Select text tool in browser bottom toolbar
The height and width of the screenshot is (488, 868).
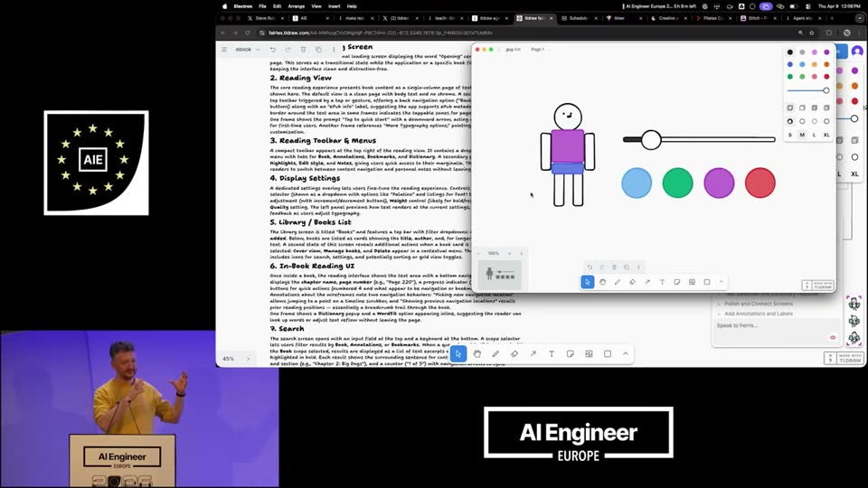[552, 354]
